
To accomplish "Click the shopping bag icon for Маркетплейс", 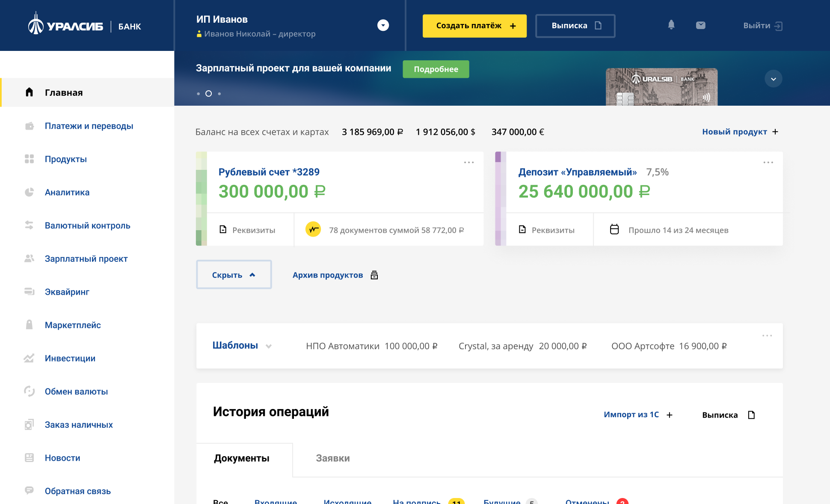I will 29,324.
